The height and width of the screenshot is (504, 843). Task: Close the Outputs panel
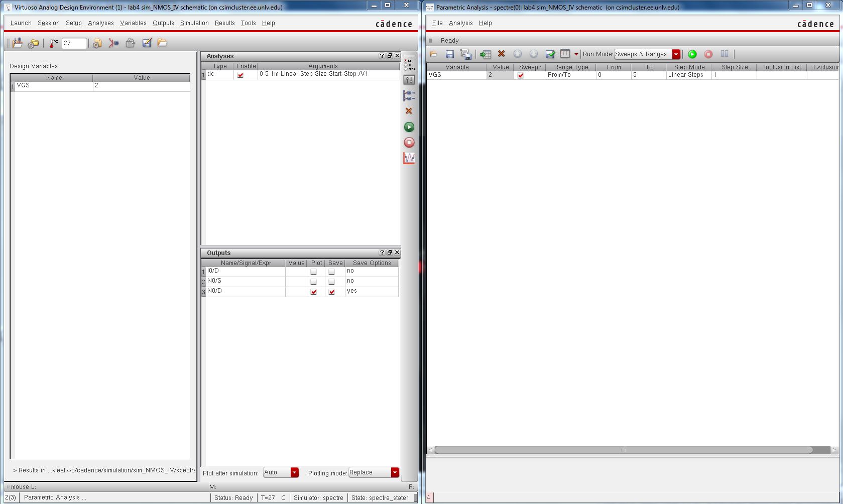click(397, 253)
